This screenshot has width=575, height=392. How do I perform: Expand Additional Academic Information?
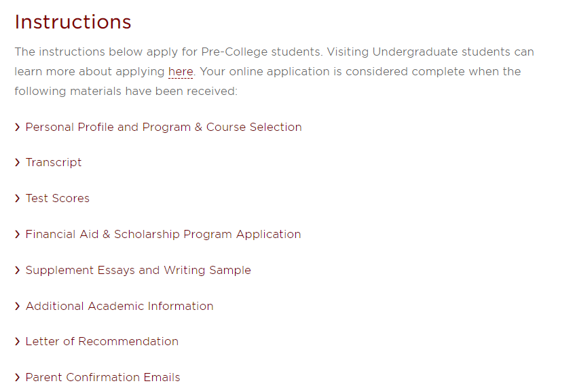pos(119,307)
